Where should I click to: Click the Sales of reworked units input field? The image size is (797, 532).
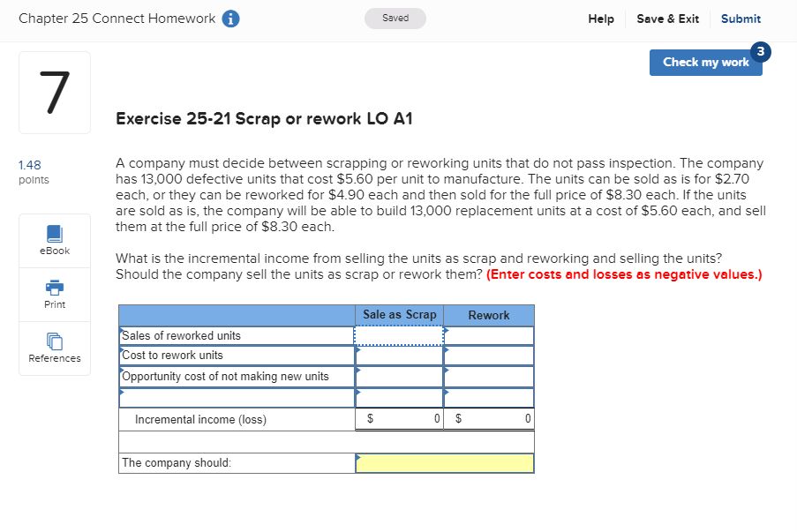tap(398, 335)
